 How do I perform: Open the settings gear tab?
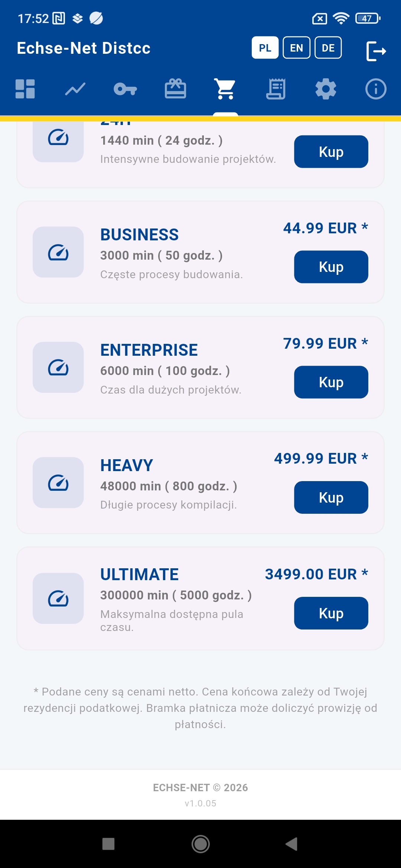(x=326, y=89)
